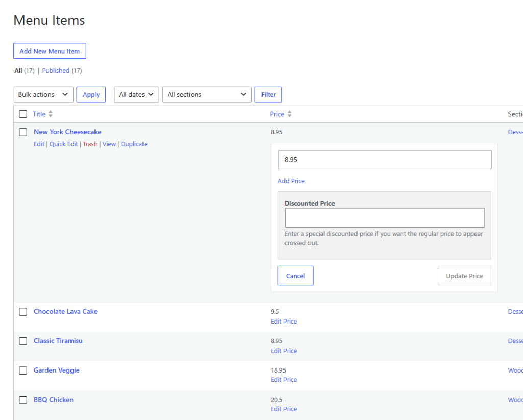Image resolution: width=523 pixels, height=420 pixels.
Task: Click the Discounted Price label
Action: tap(310, 203)
